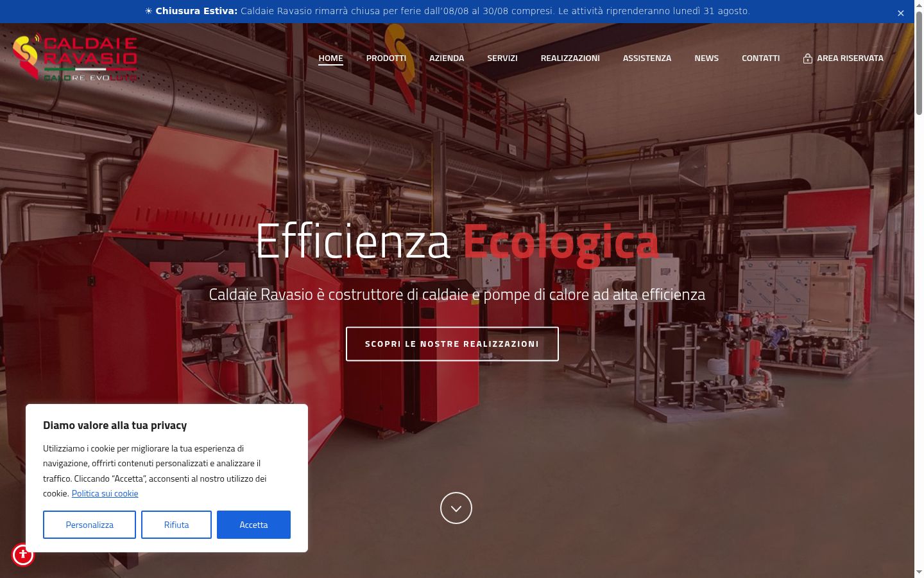Click the 'Caldaie Ravasio è costruttore' subtitle
The height and width of the screenshot is (578, 924).
pos(457,294)
